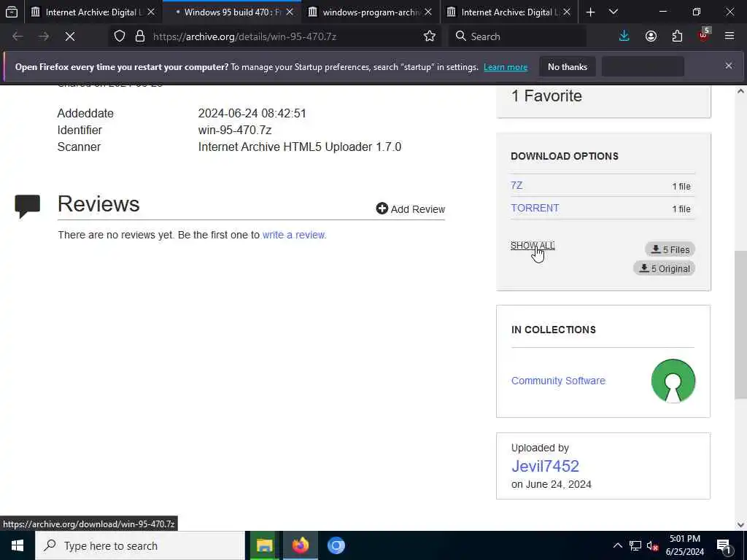The height and width of the screenshot is (560, 747).
Task: Download the TORRENT file option
Action: [535, 208]
